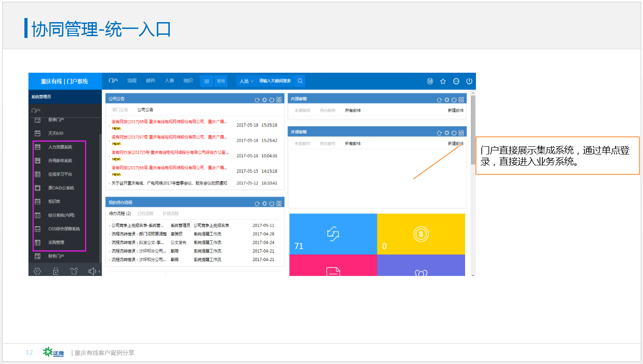
Task: Click the keyword search input field
Action: click(x=275, y=81)
